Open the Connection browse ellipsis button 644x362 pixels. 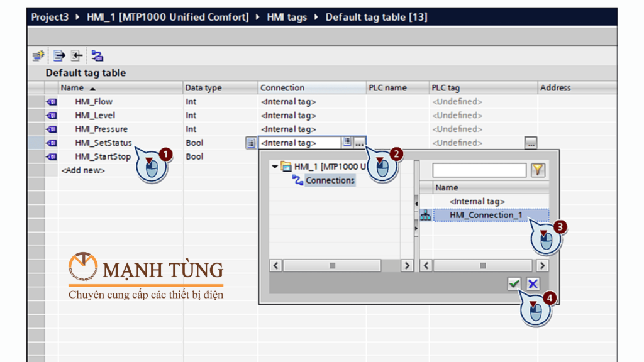[x=359, y=143]
